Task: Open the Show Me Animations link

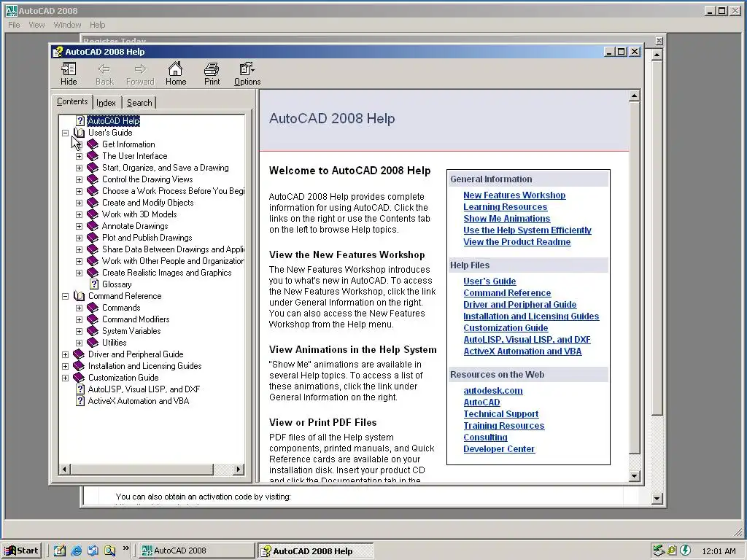Action: (x=507, y=219)
